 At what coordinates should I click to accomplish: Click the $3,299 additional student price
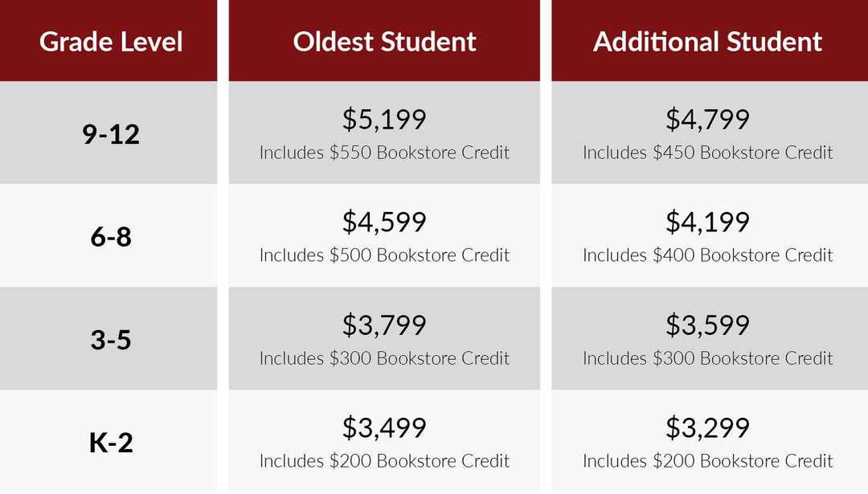(707, 427)
